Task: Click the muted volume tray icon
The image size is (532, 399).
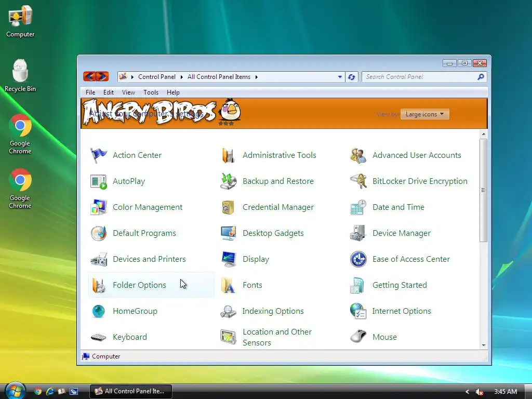Action: (x=480, y=392)
